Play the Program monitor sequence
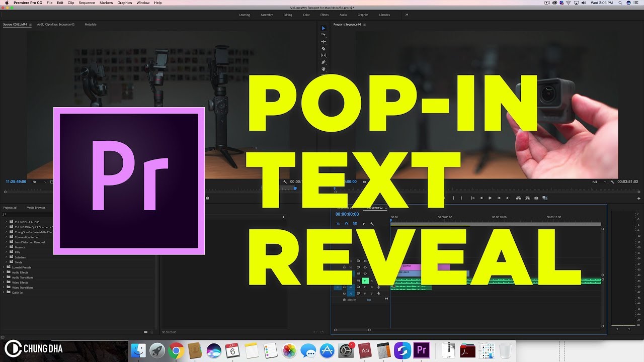This screenshot has height=362, width=644. [490, 198]
